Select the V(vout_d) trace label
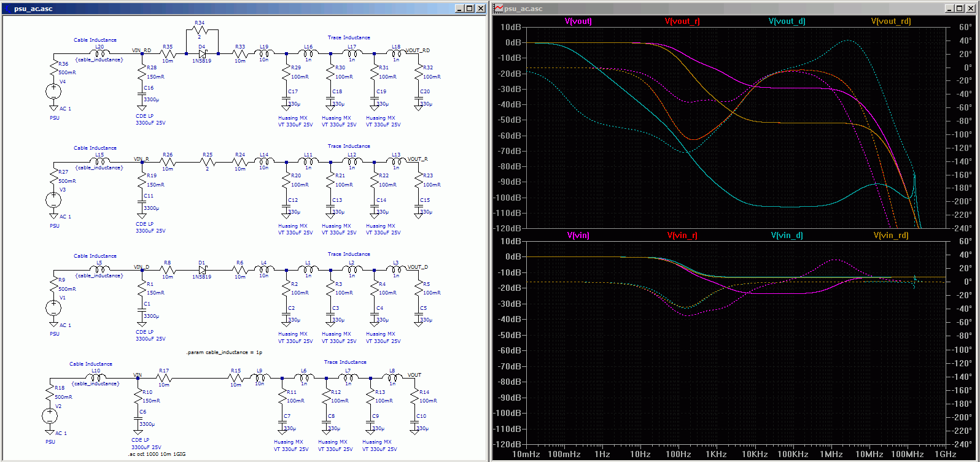The height and width of the screenshot is (462, 980). [x=787, y=21]
